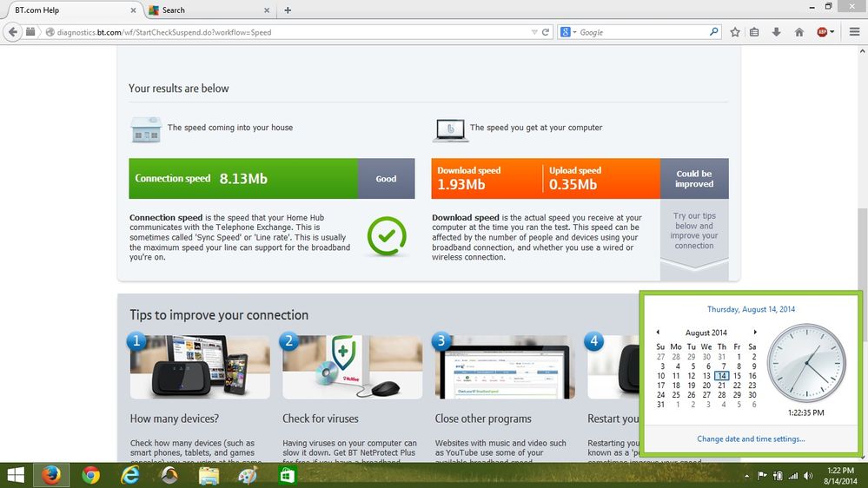This screenshot has width=868, height=488.
Task: Launch Chrome from the taskbar
Action: tap(90, 475)
